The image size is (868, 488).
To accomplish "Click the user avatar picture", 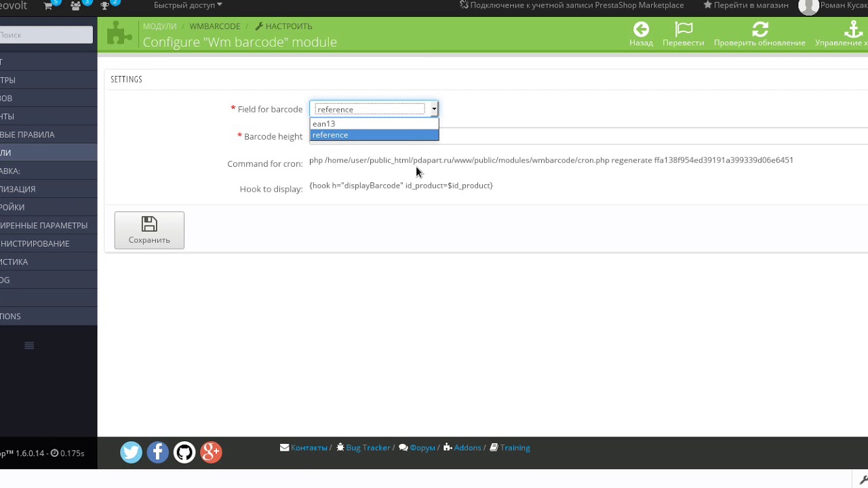I will pyautogui.click(x=808, y=6).
